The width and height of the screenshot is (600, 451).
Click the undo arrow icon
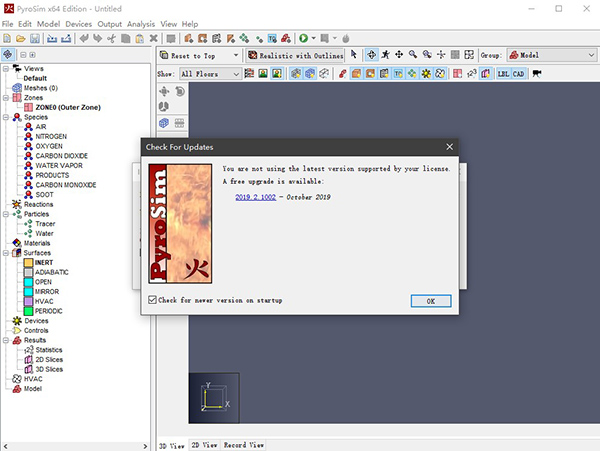[x=86, y=38]
